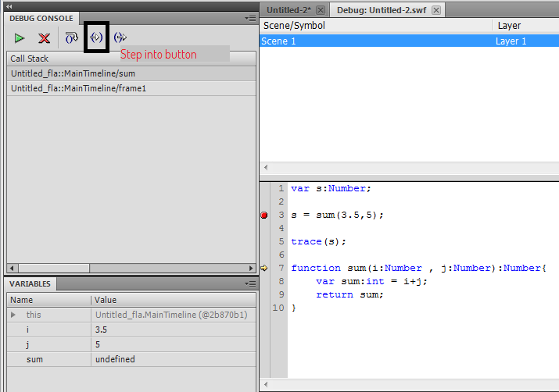Select MainTimeline/frame1 call stack entry

pos(131,88)
